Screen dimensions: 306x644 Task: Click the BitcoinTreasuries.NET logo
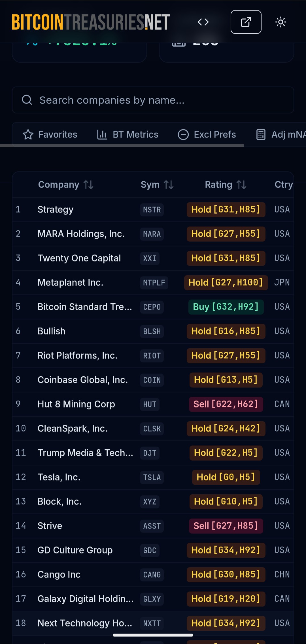pyautogui.click(x=91, y=22)
